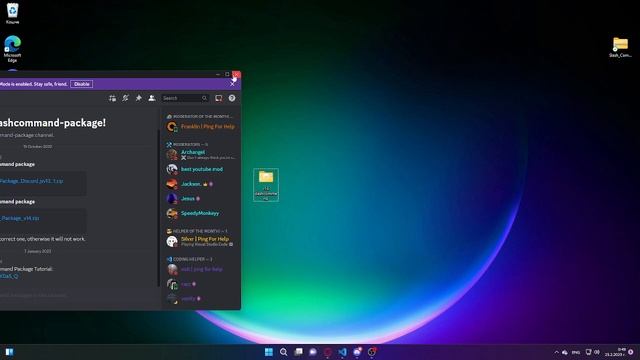Show hidden system tray icons chevron

[x=556, y=352]
